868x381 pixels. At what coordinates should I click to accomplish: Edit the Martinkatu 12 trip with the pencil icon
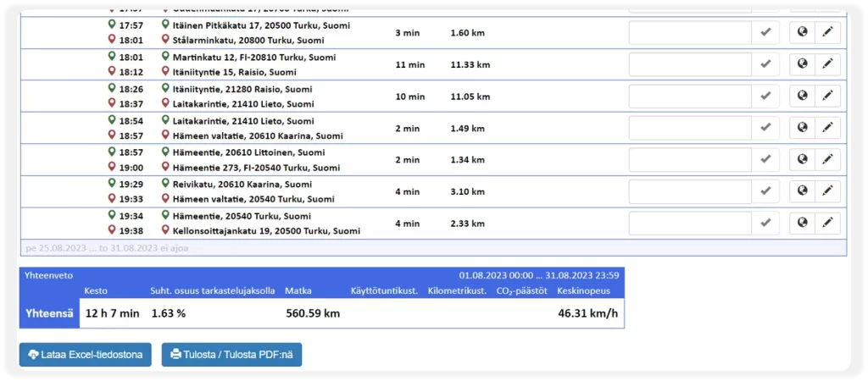point(827,64)
